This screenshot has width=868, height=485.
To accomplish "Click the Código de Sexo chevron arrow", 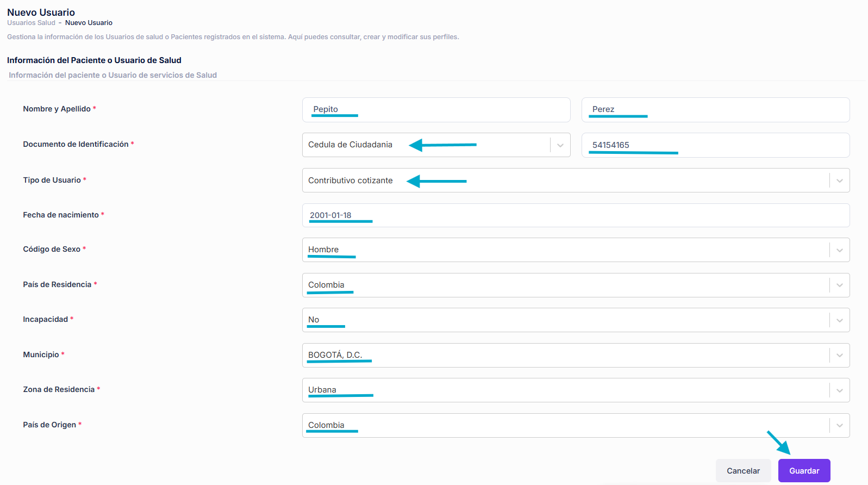I will (x=839, y=250).
